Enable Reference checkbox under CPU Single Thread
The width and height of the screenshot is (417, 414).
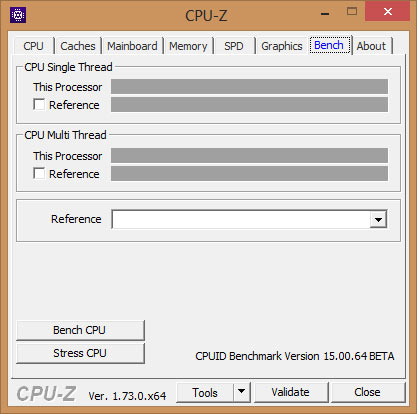39,104
